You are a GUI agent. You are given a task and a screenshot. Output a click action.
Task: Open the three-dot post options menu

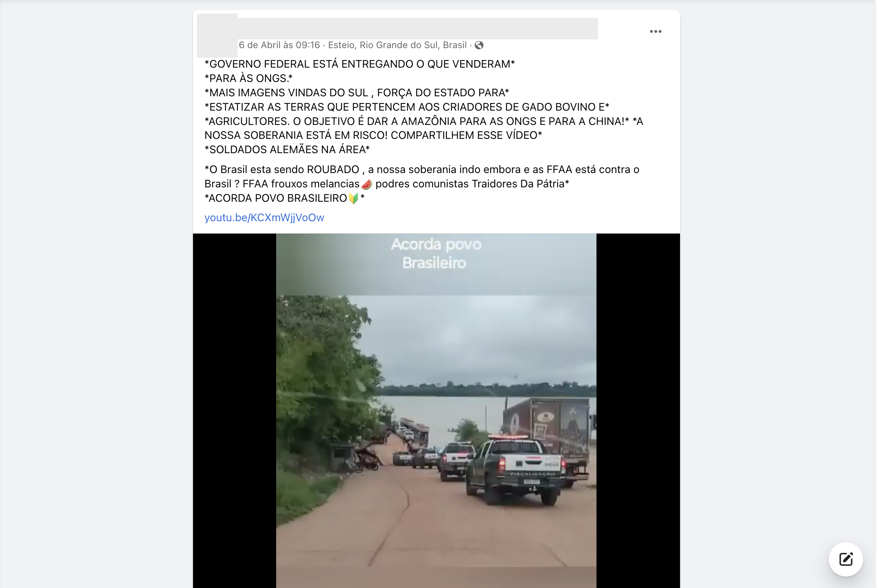tap(655, 31)
